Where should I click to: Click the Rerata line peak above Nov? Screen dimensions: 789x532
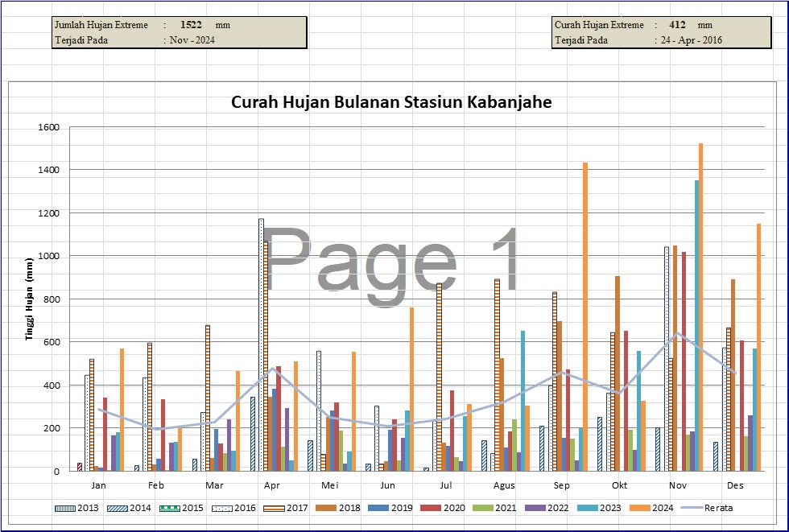(x=678, y=333)
